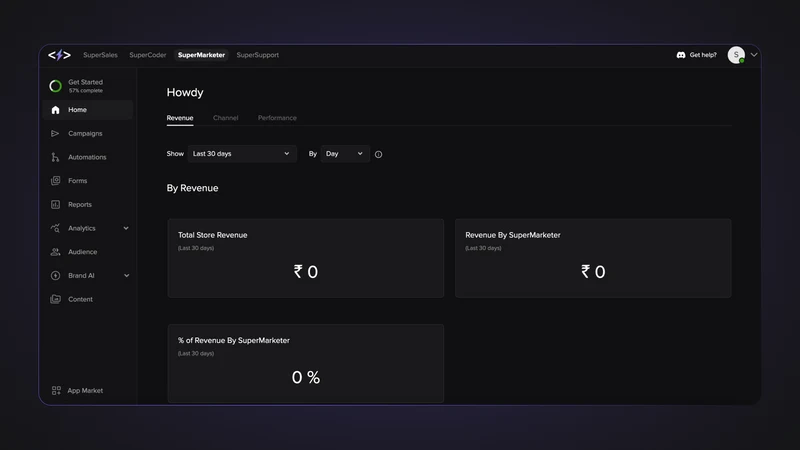Open the user avatar S

click(736, 55)
